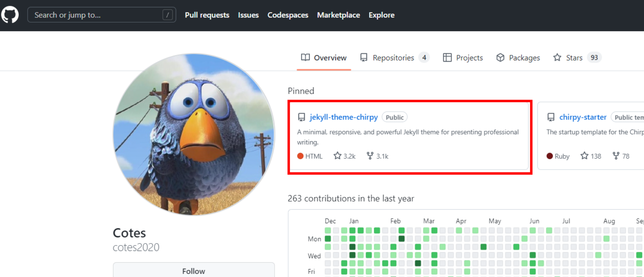Screen dimensions: 644x277
Task: Click the Ruby language label
Action: coord(562,156)
